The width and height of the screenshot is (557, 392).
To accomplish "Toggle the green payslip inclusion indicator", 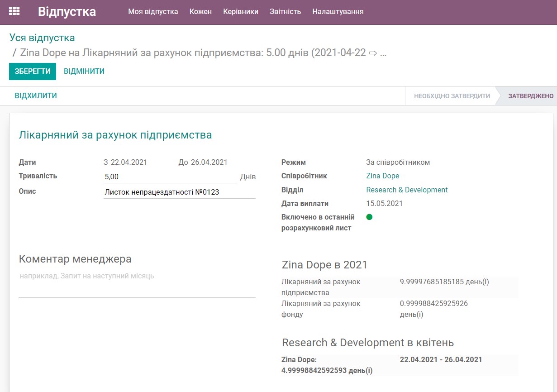I will (x=370, y=217).
